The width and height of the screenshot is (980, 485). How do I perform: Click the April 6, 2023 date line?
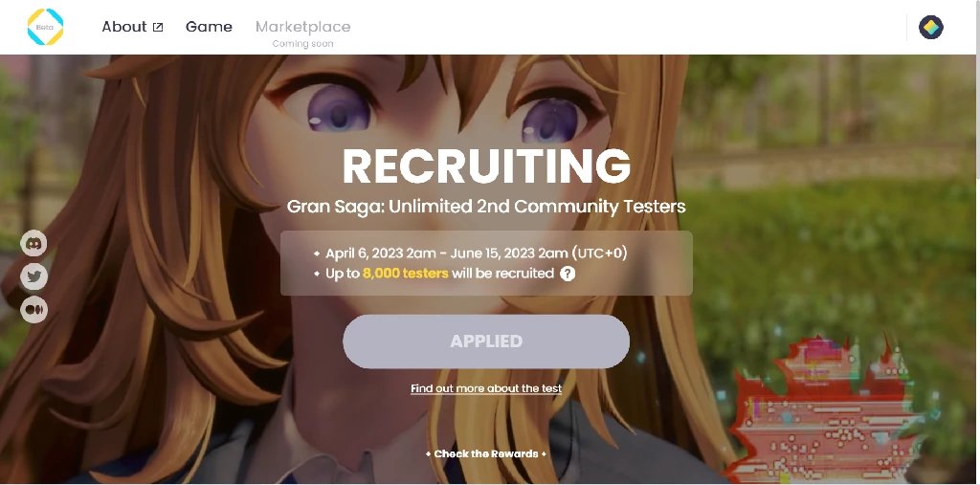477,254
